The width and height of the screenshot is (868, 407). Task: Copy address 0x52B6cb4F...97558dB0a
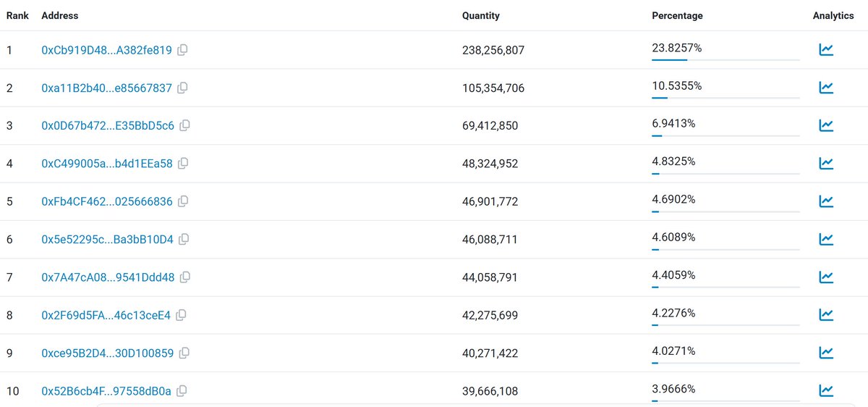click(x=182, y=391)
